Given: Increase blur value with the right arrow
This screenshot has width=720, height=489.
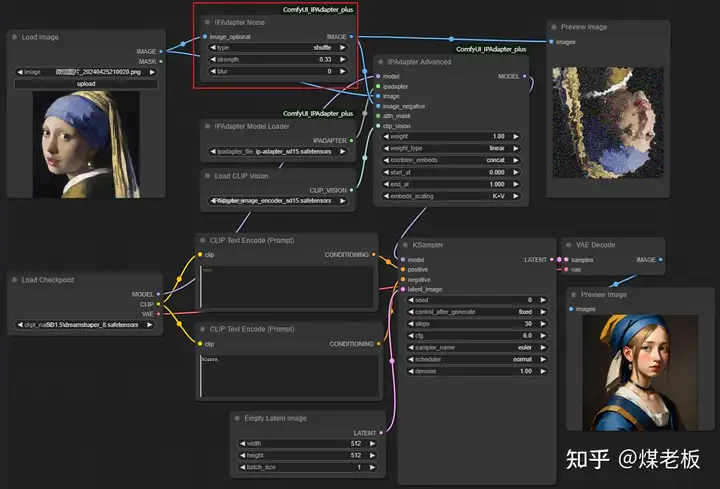Looking at the screenshot, I should click(x=343, y=71).
